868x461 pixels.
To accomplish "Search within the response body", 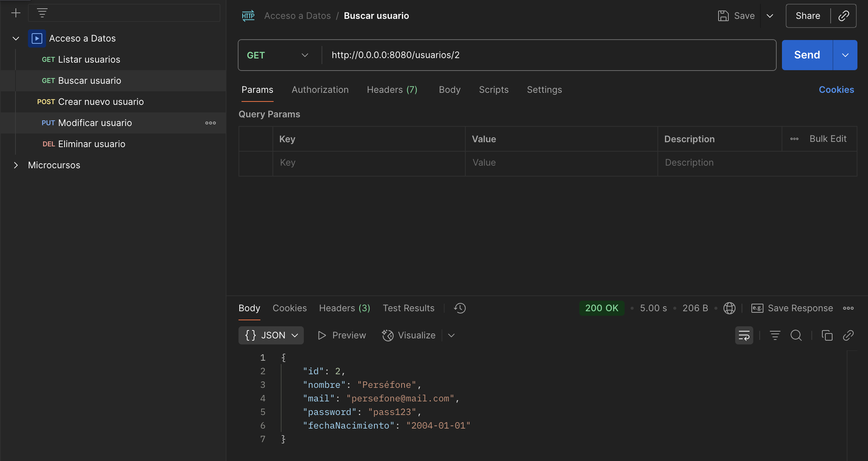I will point(796,335).
